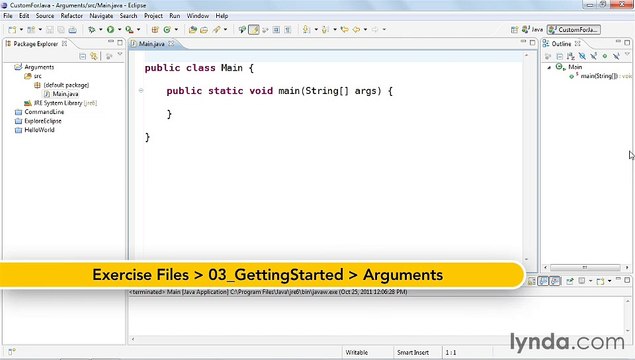Open the Window menu

(x=198, y=16)
